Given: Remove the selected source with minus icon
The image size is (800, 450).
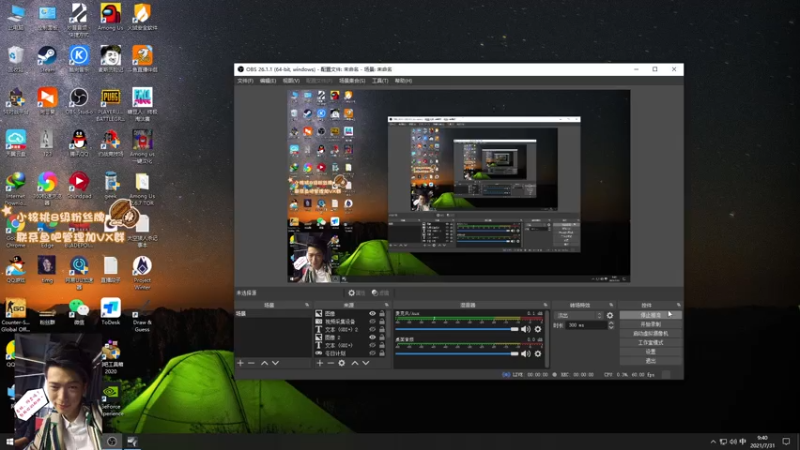Looking at the screenshot, I should (330, 363).
